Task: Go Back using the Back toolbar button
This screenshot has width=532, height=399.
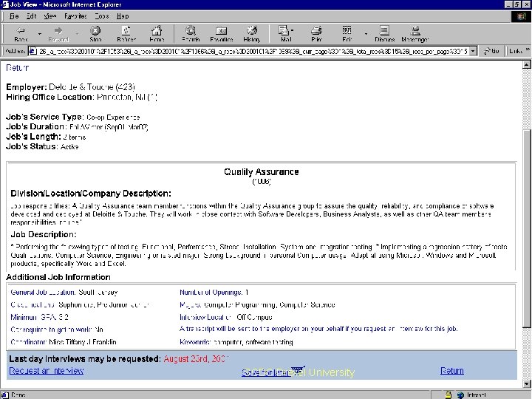Action: point(21,34)
